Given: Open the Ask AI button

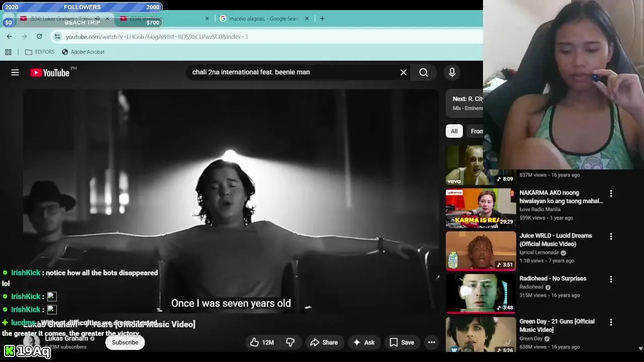Looking at the screenshot, I should [364, 342].
